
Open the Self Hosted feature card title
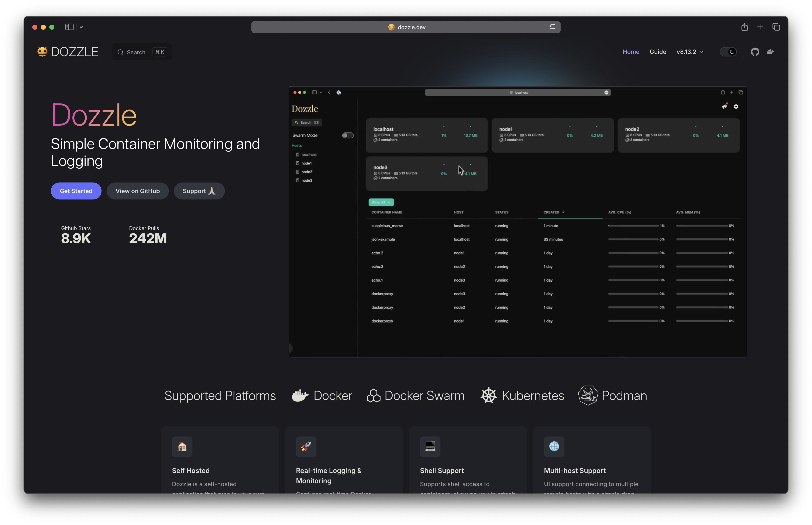[x=191, y=470]
